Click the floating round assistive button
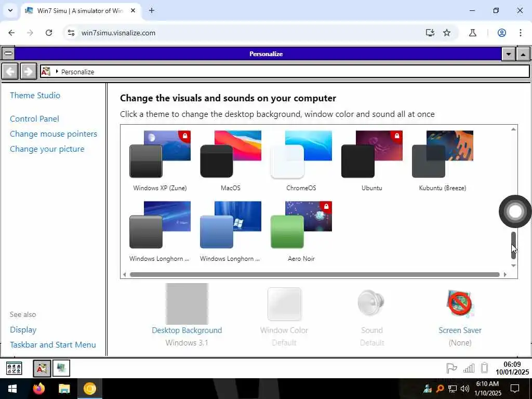The image size is (532, 399). [x=515, y=211]
